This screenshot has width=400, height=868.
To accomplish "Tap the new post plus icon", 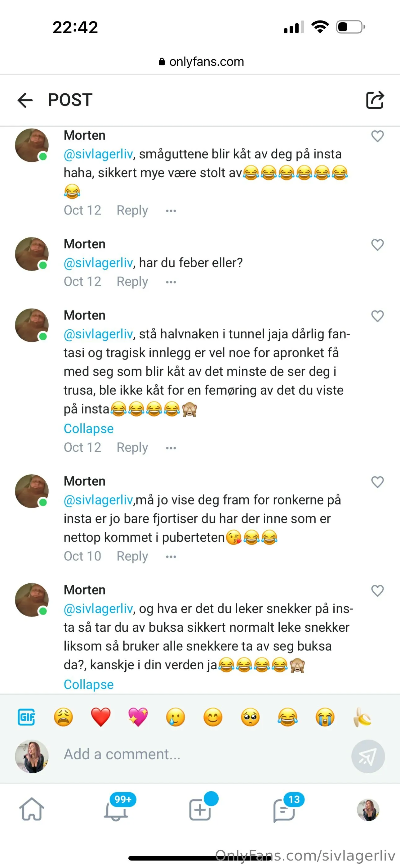I will [200, 809].
